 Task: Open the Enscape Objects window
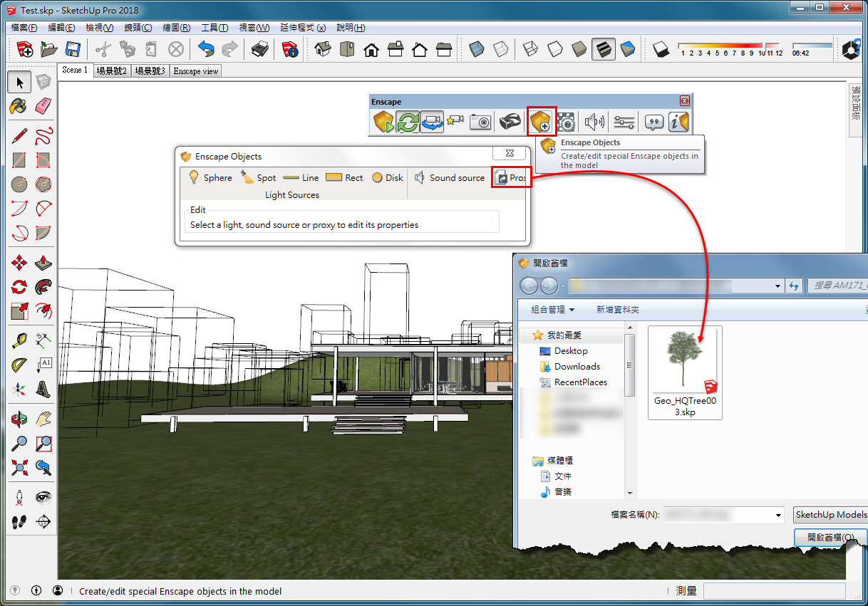[541, 122]
